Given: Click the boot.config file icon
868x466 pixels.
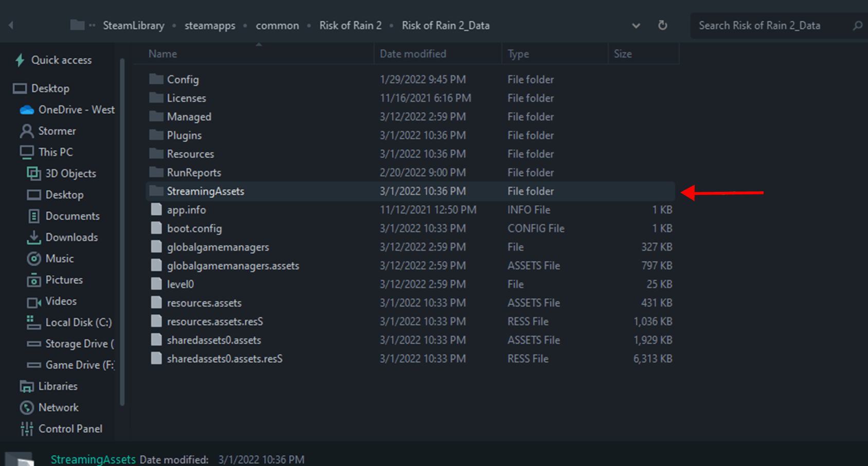Looking at the screenshot, I should pyautogui.click(x=156, y=228).
